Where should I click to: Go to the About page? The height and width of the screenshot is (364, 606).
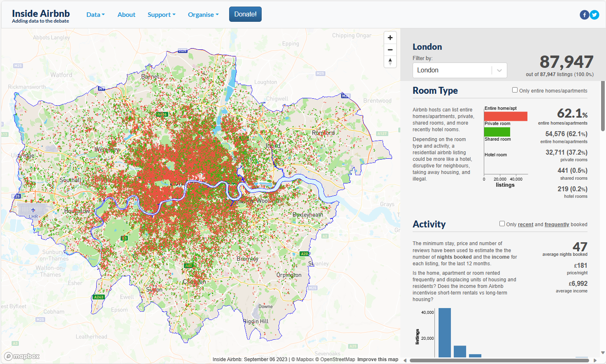(126, 15)
